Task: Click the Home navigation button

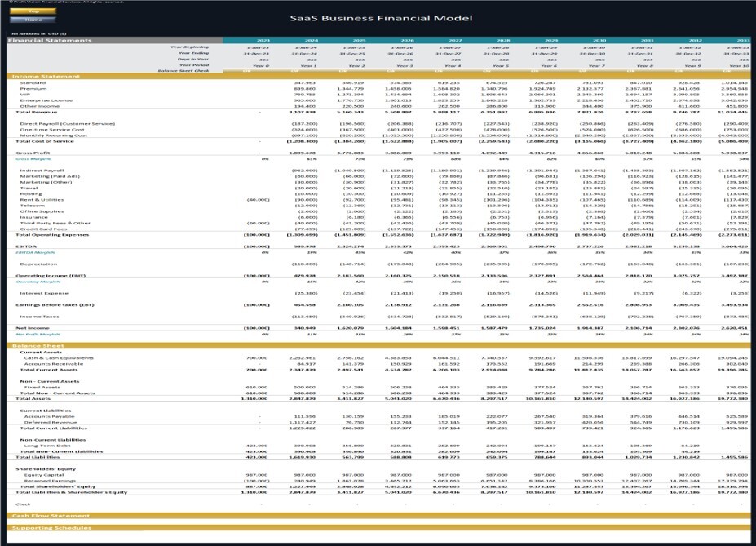Action: 33,20
